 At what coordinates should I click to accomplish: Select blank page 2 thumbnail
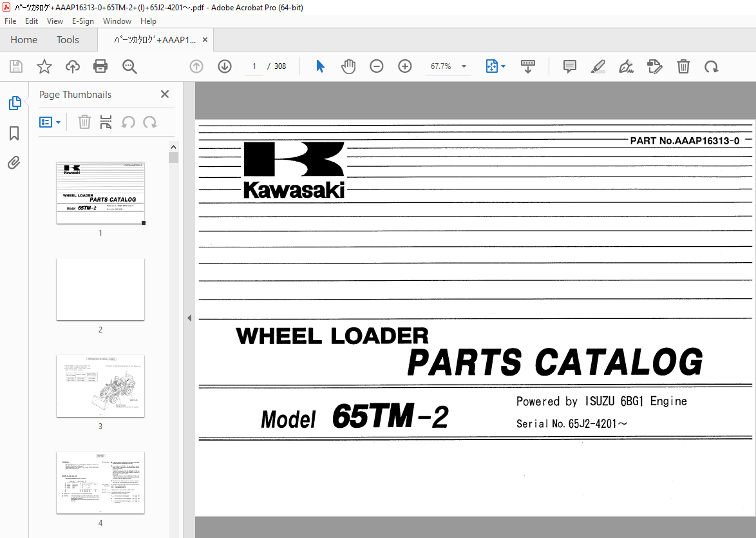tap(100, 289)
